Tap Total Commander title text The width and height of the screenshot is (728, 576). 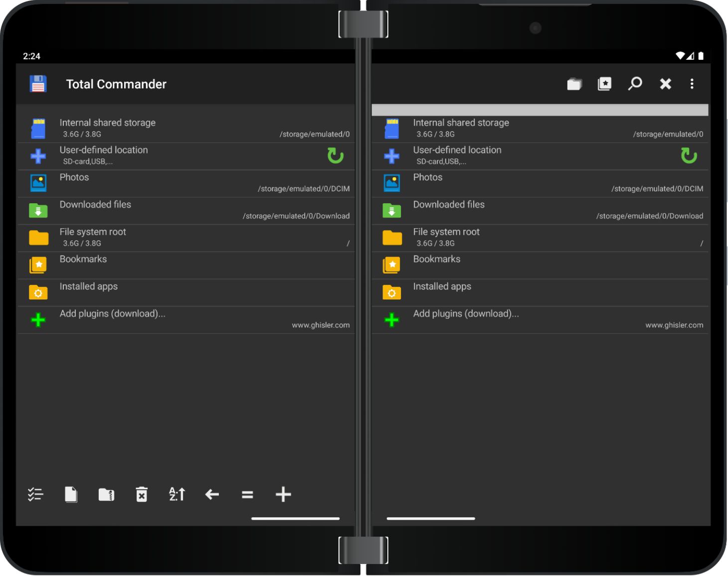click(116, 84)
